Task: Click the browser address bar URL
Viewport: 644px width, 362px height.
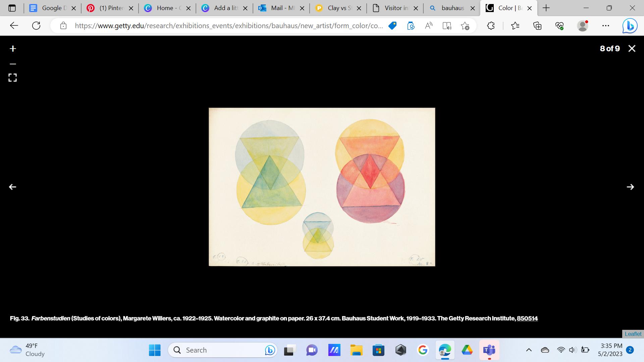Action: tap(228, 26)
